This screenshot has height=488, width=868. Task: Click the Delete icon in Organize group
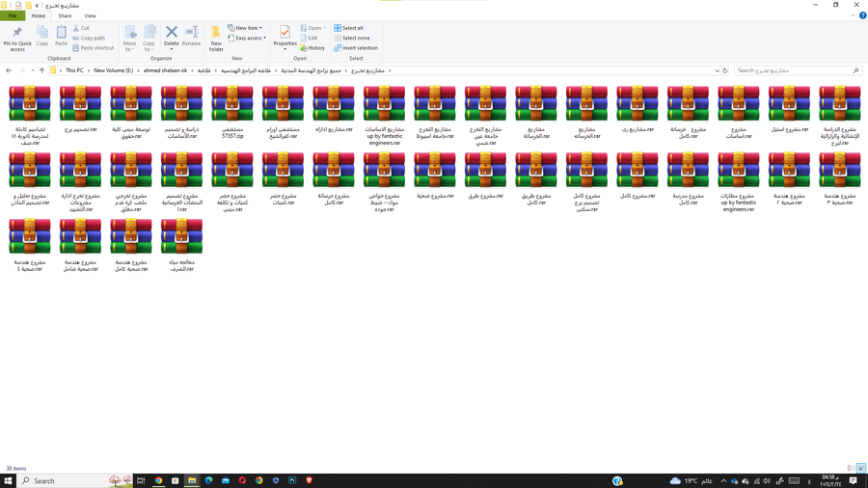pos(171,37)
